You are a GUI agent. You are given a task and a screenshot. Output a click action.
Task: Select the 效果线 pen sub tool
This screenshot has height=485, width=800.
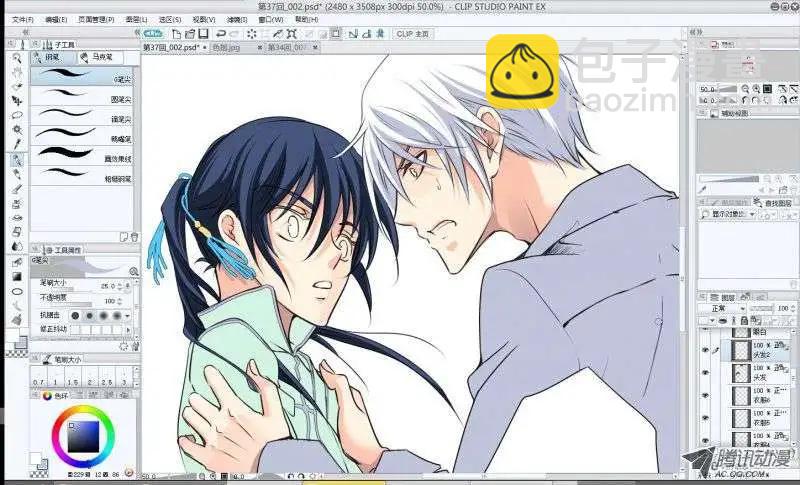pos(82,155)
